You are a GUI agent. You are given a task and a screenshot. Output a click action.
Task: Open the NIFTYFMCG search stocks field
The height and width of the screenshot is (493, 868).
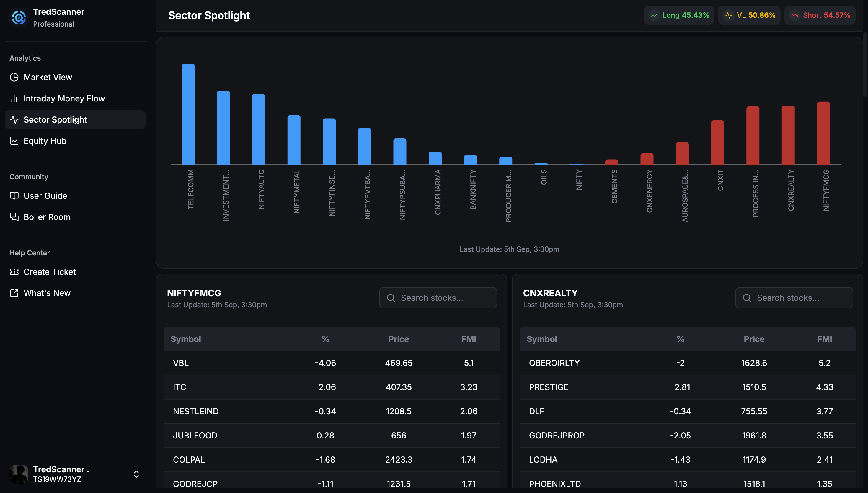tap(438, 298)
